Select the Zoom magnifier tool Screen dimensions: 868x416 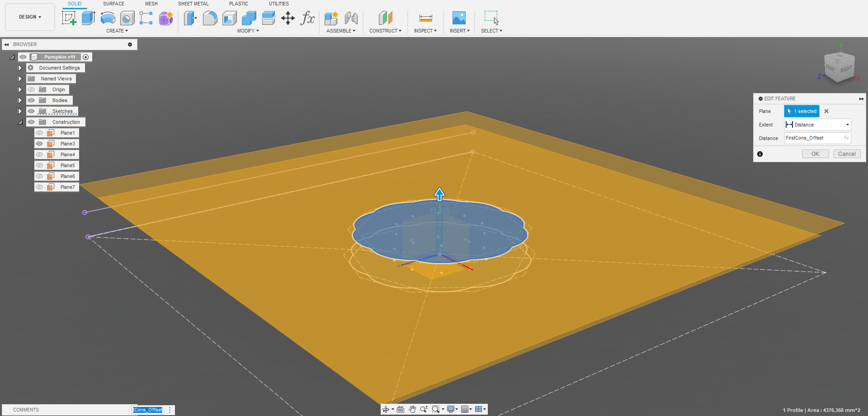click(x=424, y=409)
